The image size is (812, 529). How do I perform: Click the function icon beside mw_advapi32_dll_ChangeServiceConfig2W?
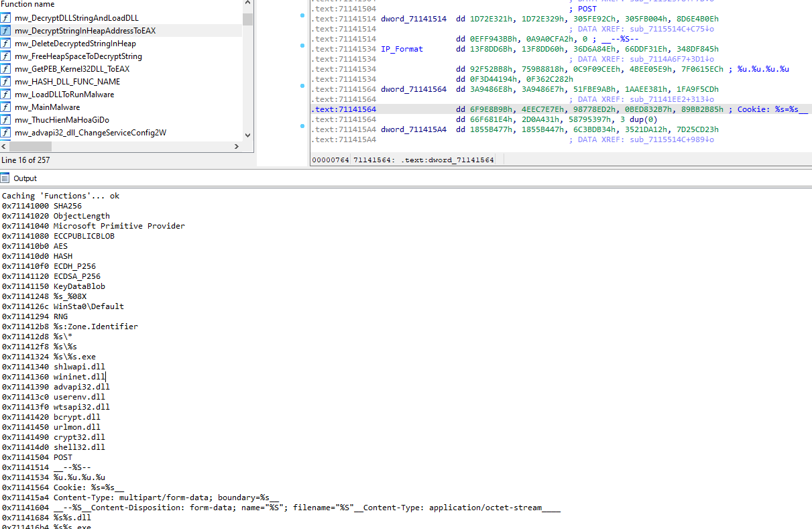pos(6,133)
